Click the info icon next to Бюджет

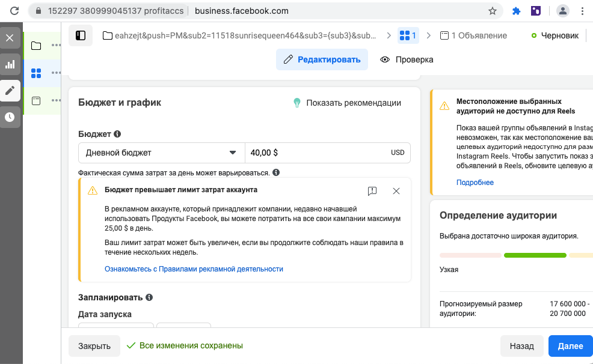pyautogui.click(x=117, y=134)
